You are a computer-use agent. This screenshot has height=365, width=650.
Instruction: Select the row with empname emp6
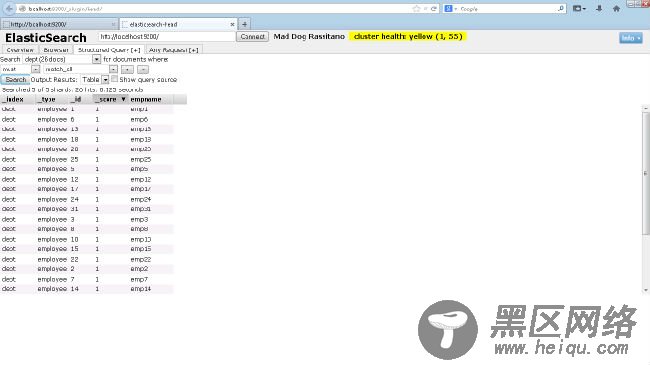click(x=87, y=119)
